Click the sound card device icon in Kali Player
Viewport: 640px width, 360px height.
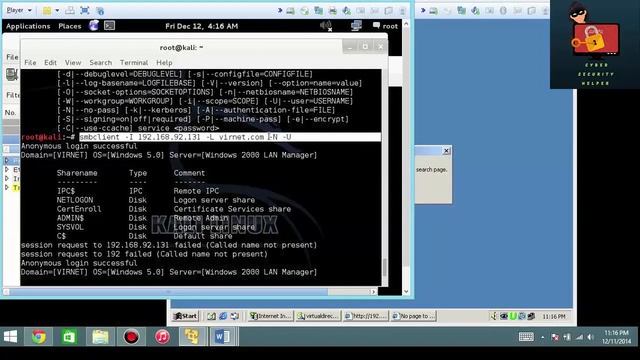pos(347,11)
